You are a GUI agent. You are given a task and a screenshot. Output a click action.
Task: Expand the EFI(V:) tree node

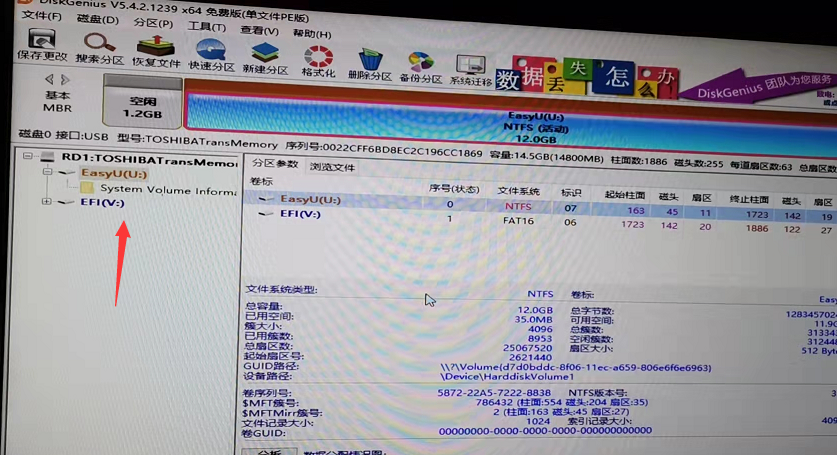tap(46, 201)
